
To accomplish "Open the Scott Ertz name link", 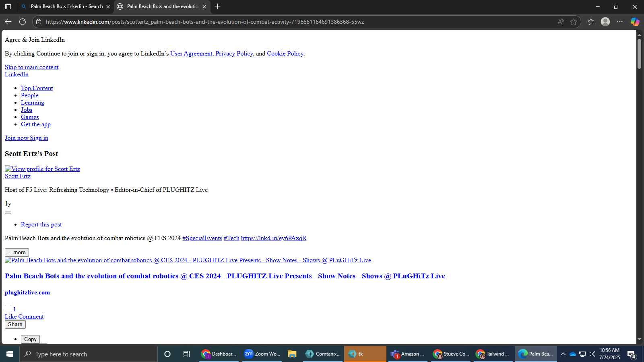I will (17, 176).
